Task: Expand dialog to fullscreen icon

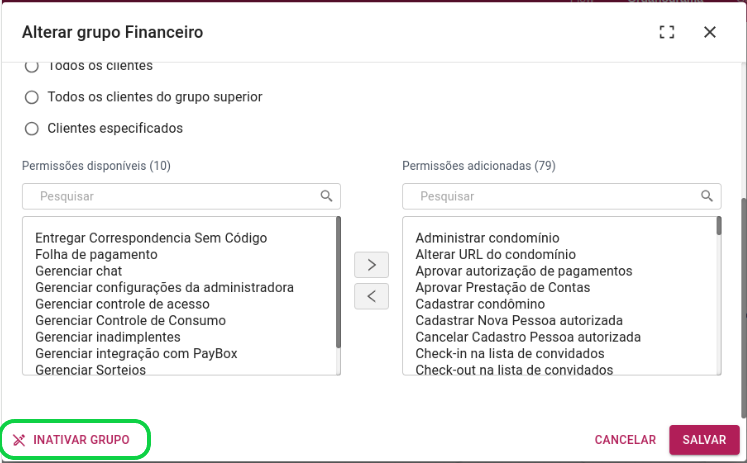Action: coord(667,32)
